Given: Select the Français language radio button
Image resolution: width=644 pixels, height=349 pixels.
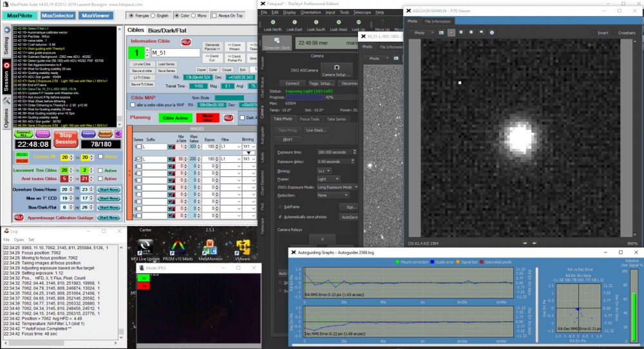Looking at the screenshot, I should (132, 15).
